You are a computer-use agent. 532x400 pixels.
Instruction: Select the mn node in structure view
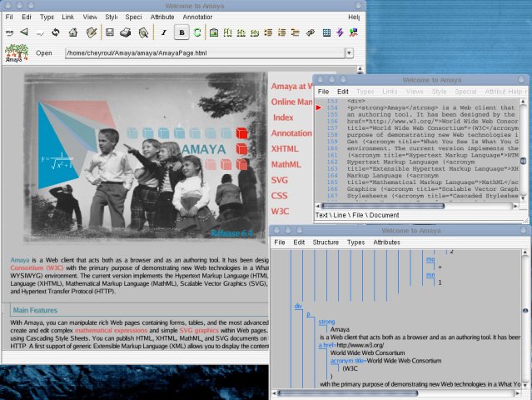point(430,275)
